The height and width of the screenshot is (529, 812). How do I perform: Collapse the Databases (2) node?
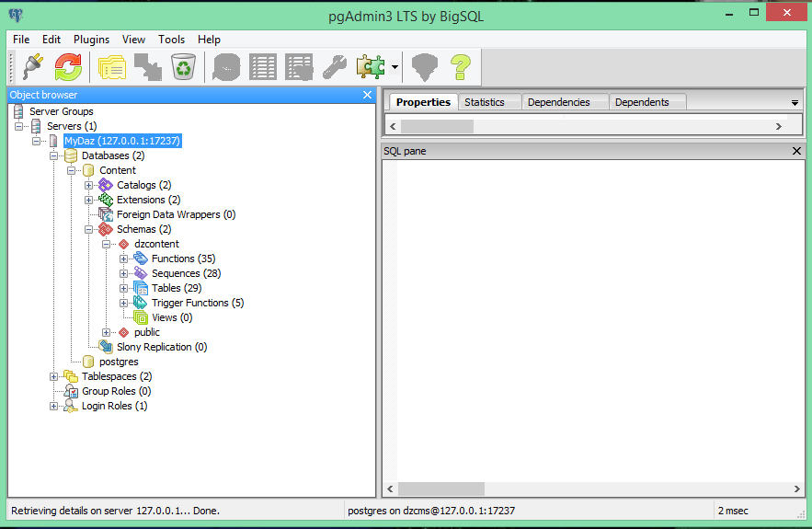53,156
